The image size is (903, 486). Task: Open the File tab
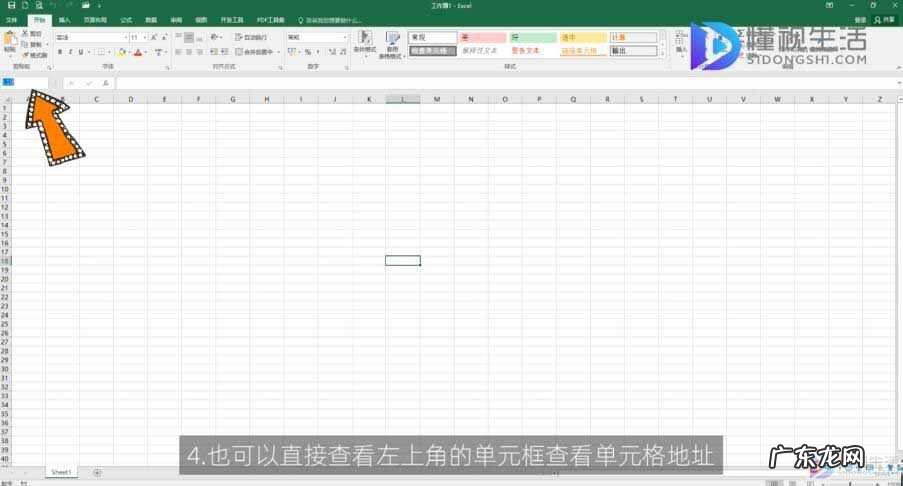pyautogui.click(x=11, y=20)
